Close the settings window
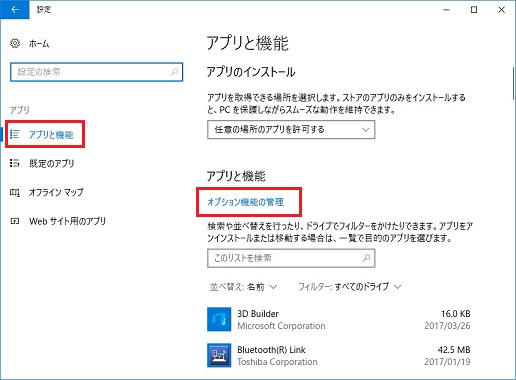 point(501,10)
